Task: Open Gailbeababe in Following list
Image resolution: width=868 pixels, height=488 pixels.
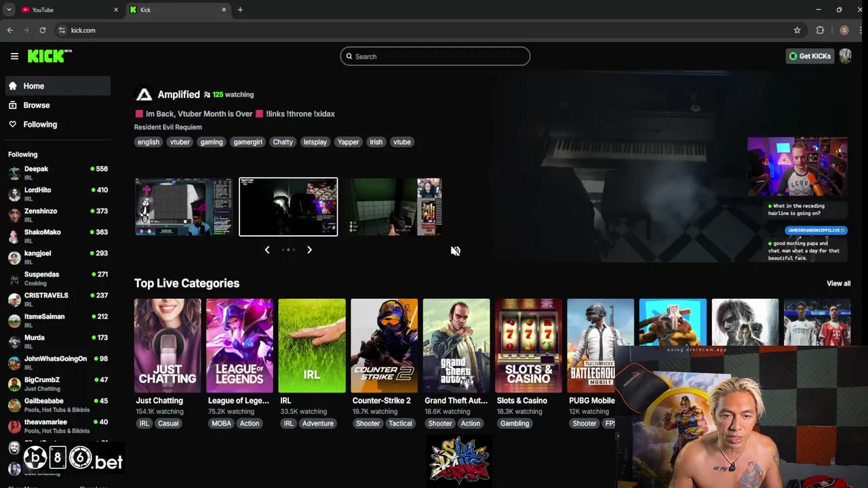Action: point(58,405)
